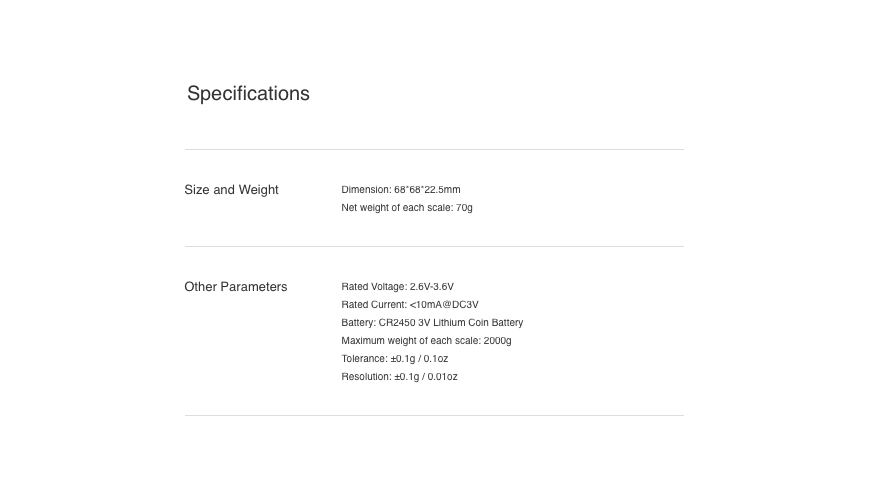The width and height of the screenshot is (879, 494).
Task: Click the Rated Voltage 2.6V-3.6V line
Action: (x=397, y=287)
